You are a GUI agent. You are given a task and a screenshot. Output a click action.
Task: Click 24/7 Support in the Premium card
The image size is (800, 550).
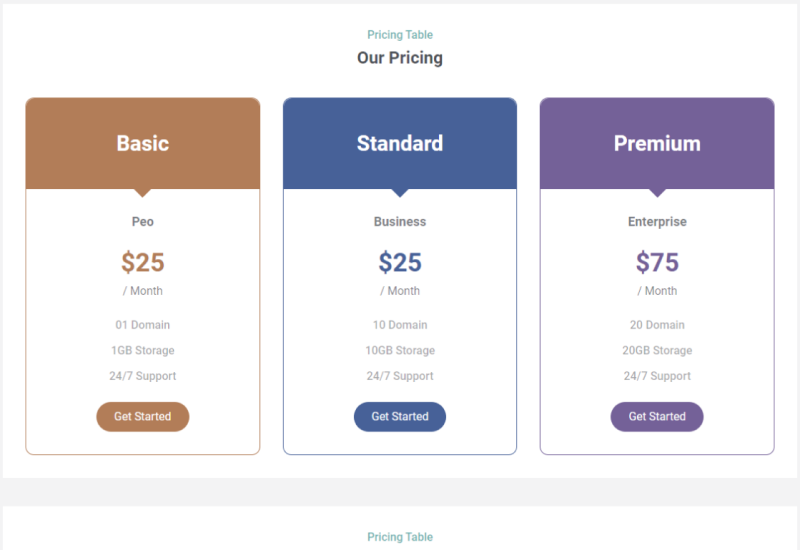(x=657, y=376)
